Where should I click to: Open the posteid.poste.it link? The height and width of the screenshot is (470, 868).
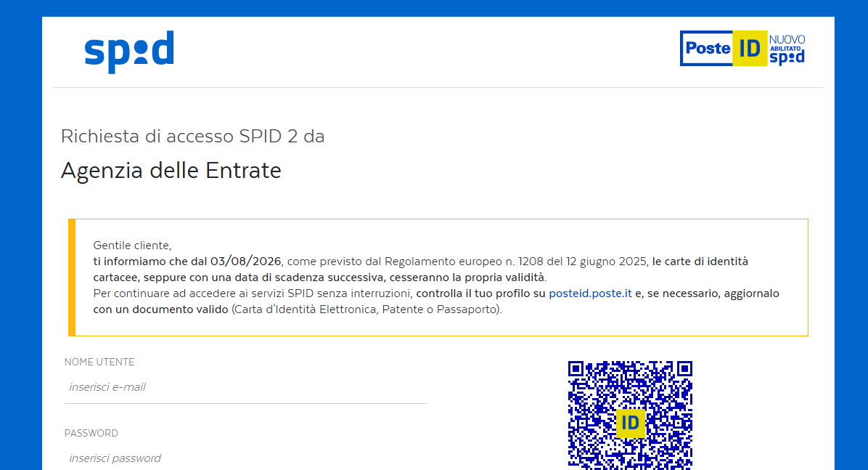[x=590, y=293]
